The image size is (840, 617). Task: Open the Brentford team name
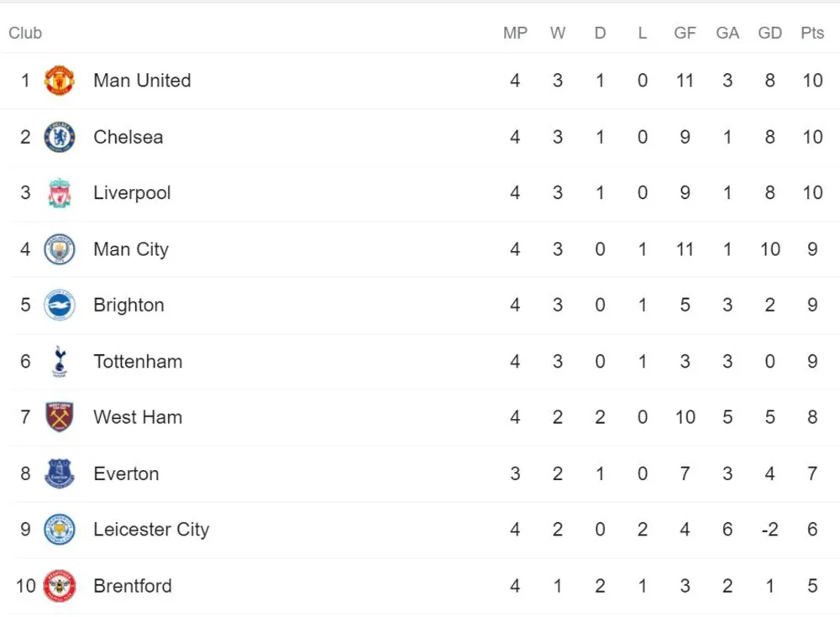(x=133, y=586)
